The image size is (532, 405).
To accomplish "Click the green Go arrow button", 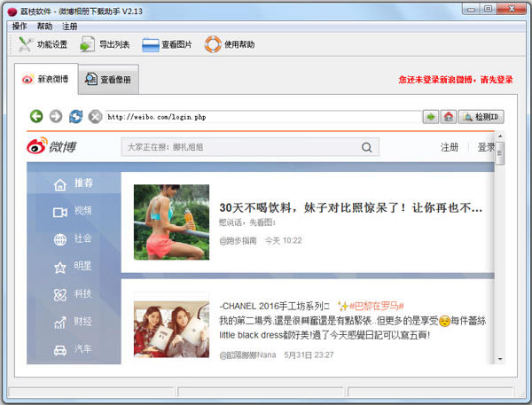I will click(431, 117).
